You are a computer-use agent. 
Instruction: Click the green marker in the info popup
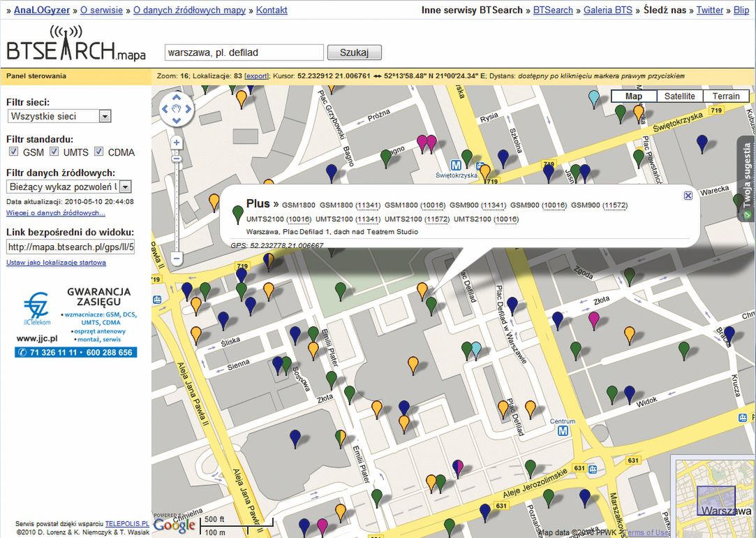(x=237, y=212)
